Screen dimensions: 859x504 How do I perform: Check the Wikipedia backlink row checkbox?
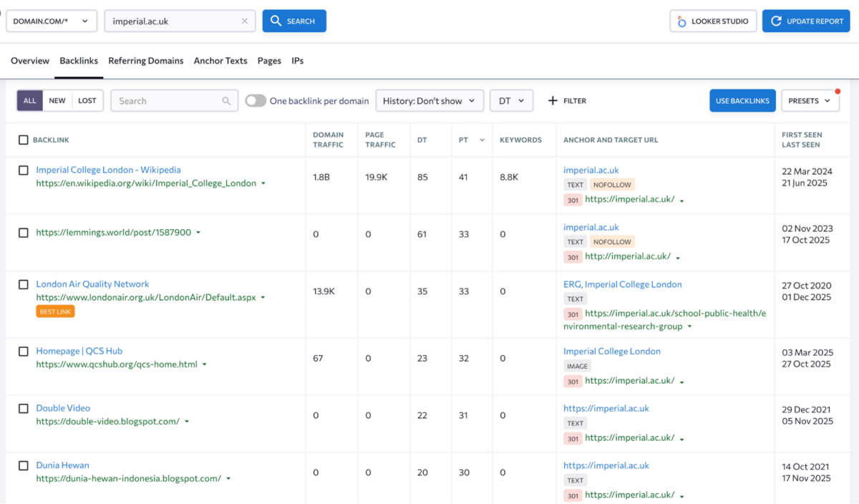(x=23, y=170)
